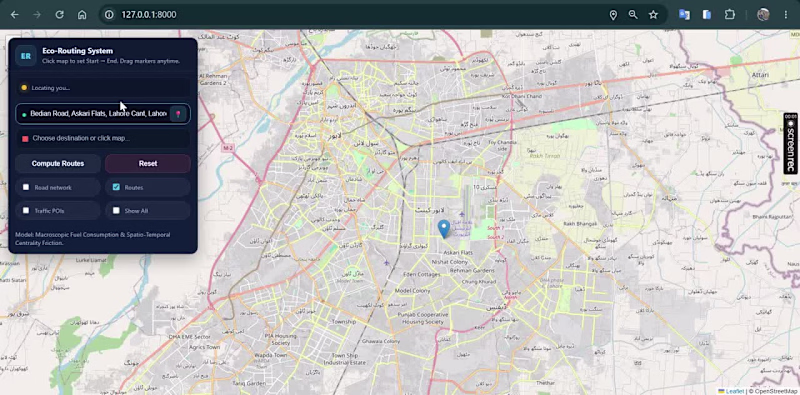
Task: Click the address bar URL 127.0.0.1:8000
Action: click(x=148, y=15)
